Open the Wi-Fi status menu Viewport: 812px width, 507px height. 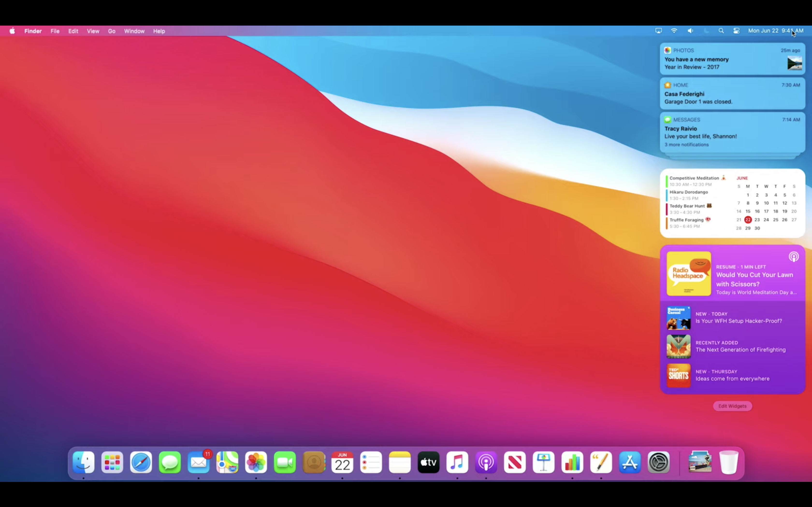674,31
